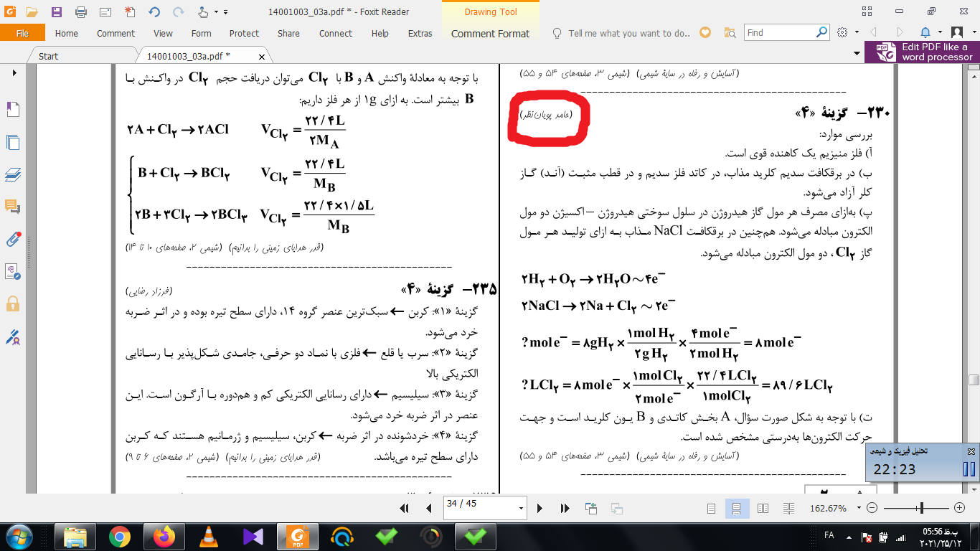
Task: Expand the tab list dropdown arrow
Action: [855, 55]
